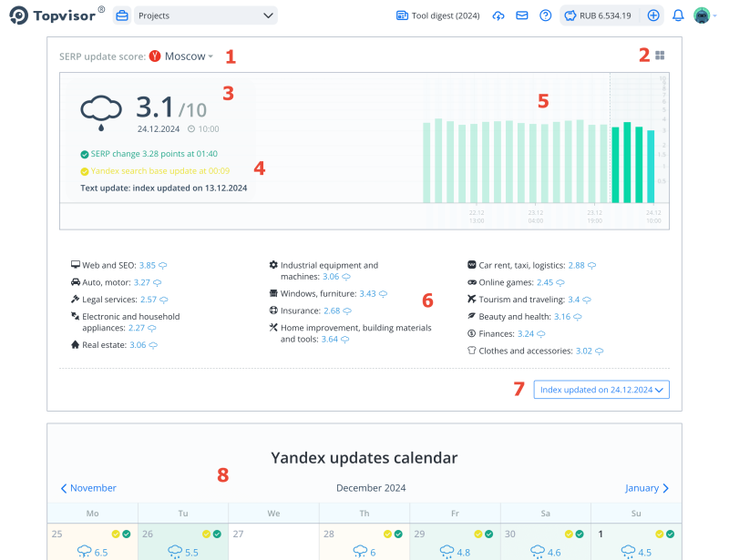
Task: Click the cloud upload icon
Action: click(498, 15)
